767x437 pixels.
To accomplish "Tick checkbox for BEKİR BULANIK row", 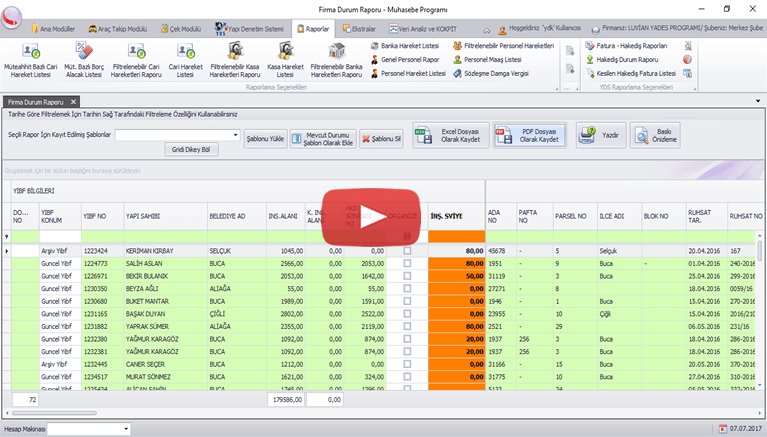I will [407, 275].
